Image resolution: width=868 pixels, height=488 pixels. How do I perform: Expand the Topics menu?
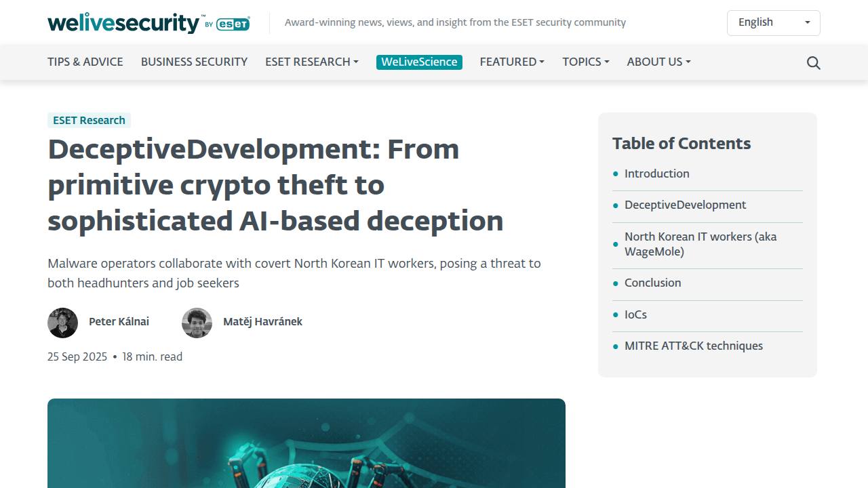click(585, 62)
